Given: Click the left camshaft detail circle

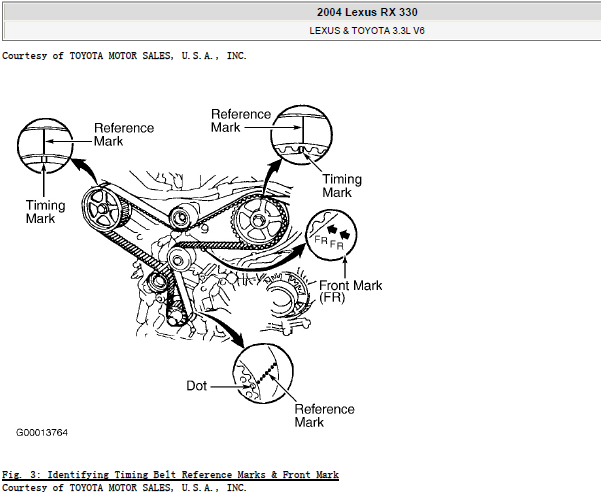Looking at the screenshot, I should pos(45,146).
